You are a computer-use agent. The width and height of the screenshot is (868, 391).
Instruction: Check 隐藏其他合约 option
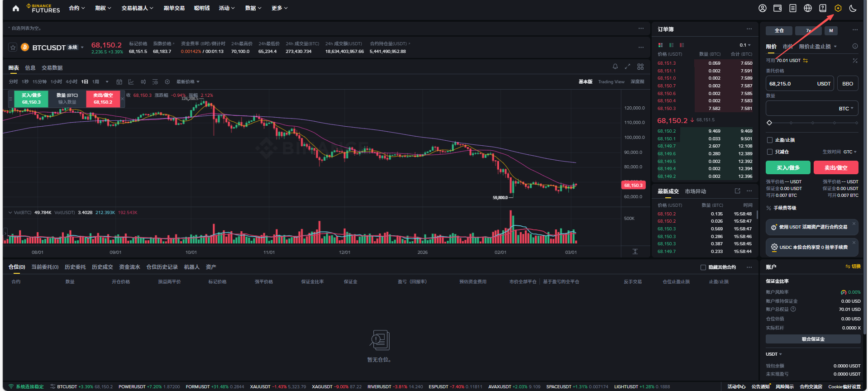coord(703,267)
